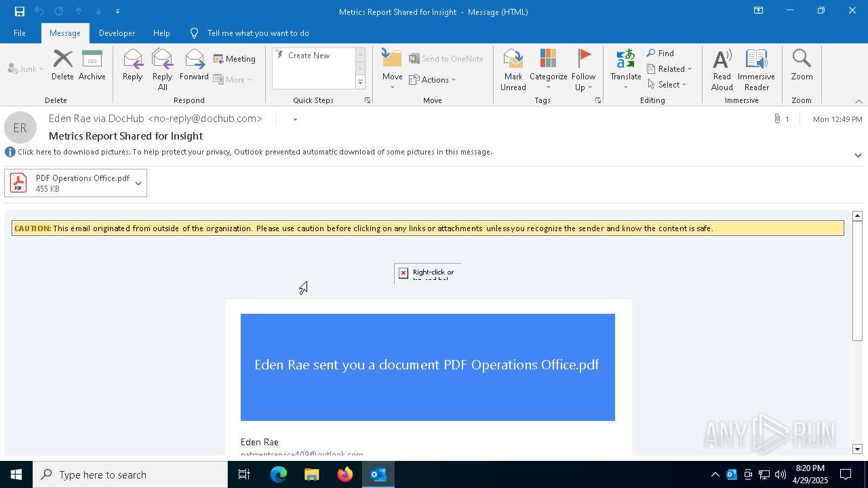Viewport: 868px width, 488px height.
Task: Switch to the Developer tab
Action: 117,33
